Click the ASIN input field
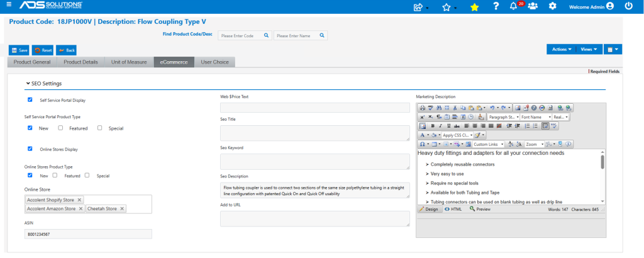This screenshot has height=258, width=644. [x=88, y=233]
